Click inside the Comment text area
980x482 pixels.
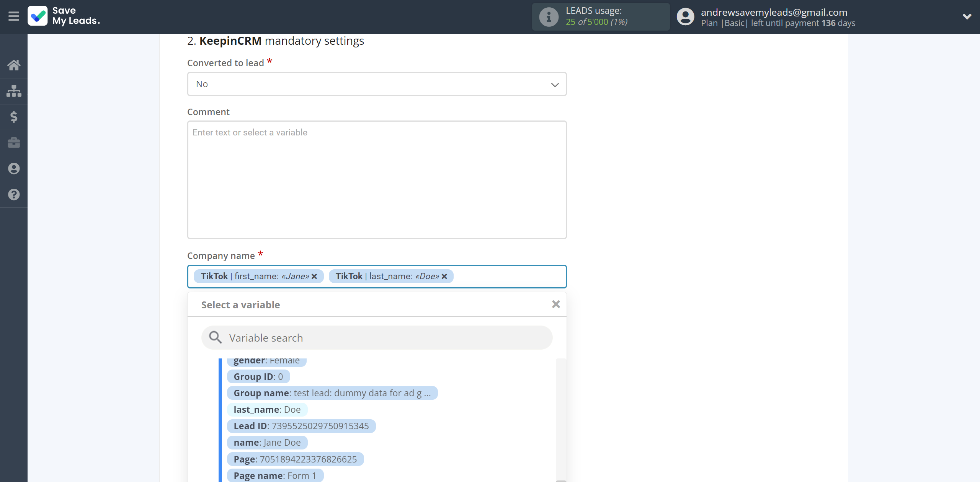pos(377,180)
